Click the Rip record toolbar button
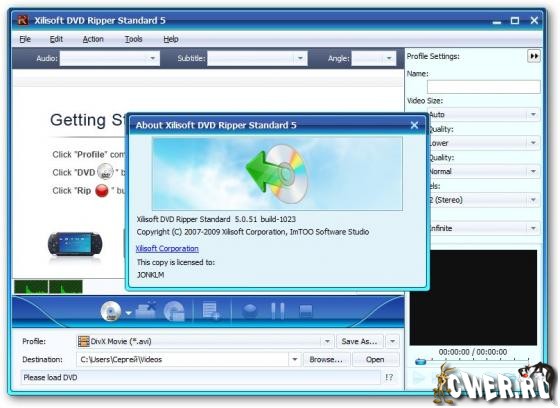 tap(249, 311)
